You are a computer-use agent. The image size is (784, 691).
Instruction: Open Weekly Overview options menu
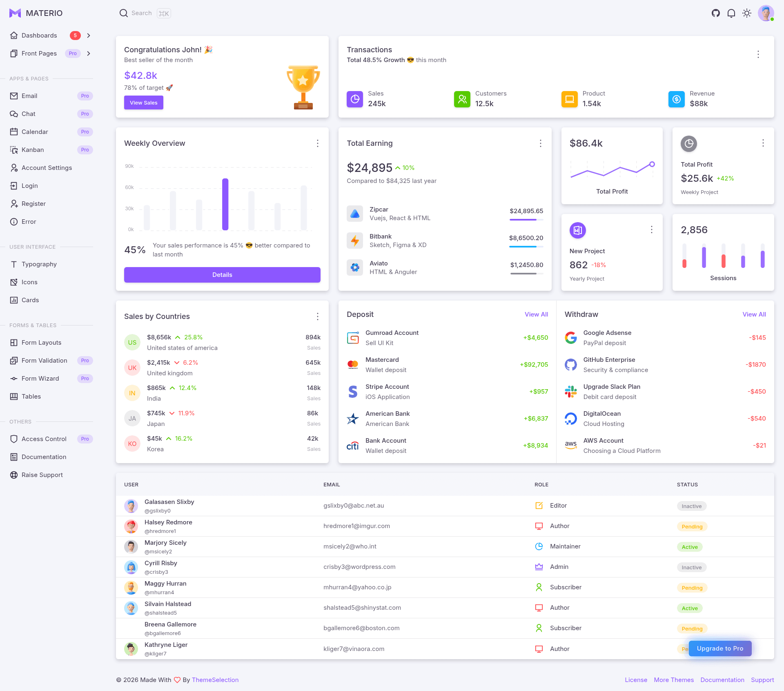pos(318,143)
